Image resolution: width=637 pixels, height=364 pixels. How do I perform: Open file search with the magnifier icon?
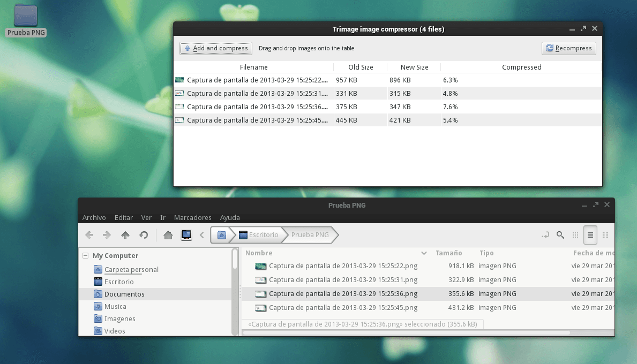(x=560, y=235)
